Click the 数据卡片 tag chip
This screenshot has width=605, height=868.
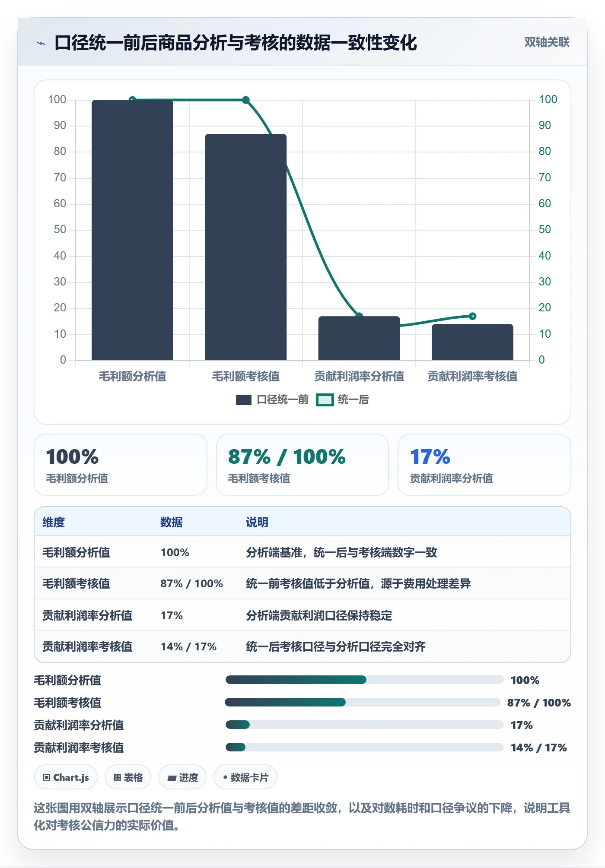245,777
